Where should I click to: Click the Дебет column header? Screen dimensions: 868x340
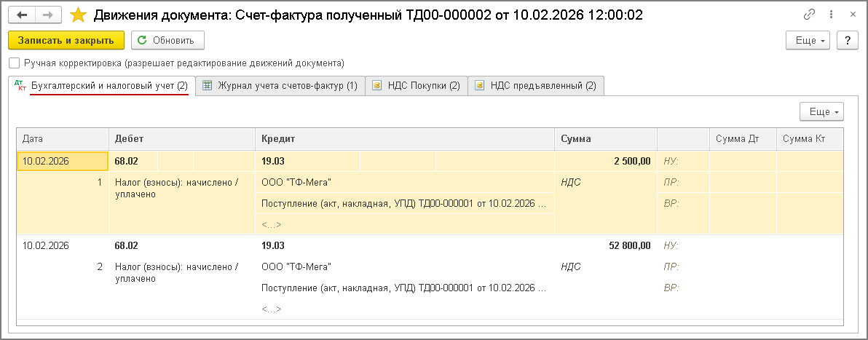[x=182, y=139]
